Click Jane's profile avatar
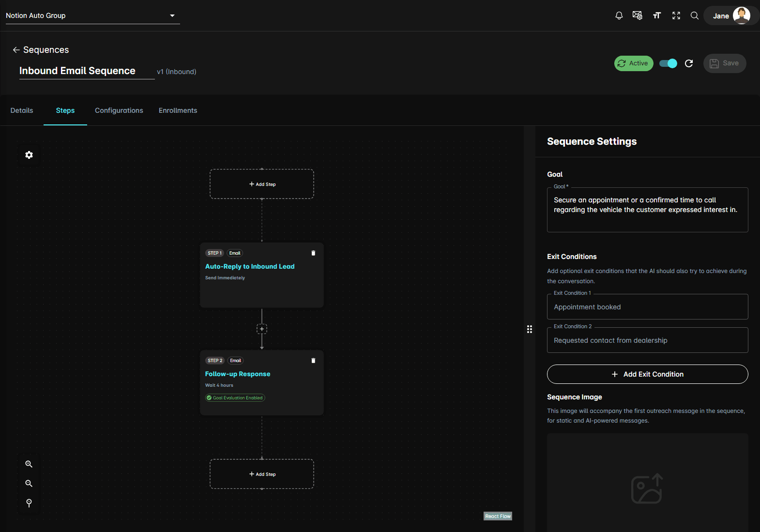This screenshot has height=532, width=760. click(742, 15)
